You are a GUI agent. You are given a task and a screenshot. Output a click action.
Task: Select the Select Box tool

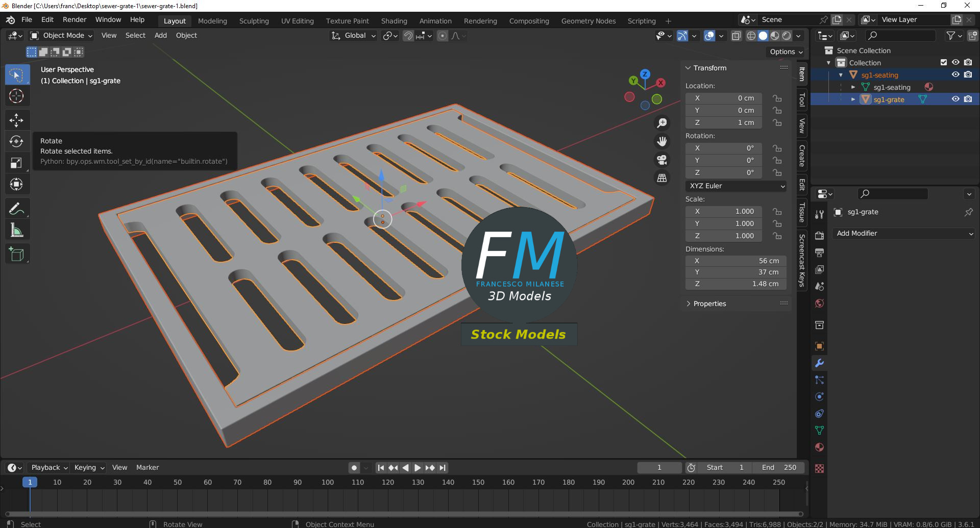tap(16, 75)
